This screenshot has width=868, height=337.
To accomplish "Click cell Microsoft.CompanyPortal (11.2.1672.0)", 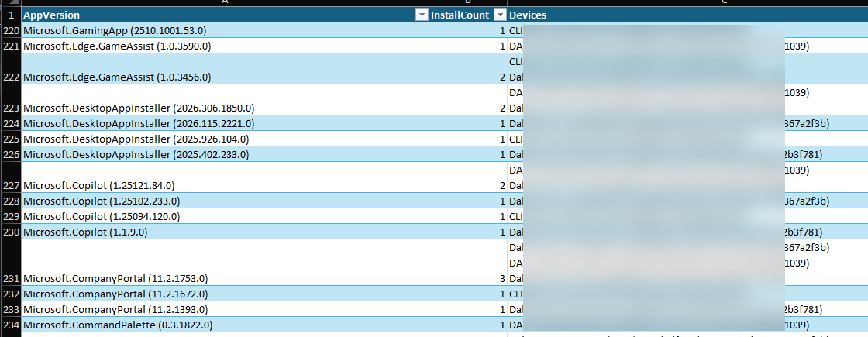I will pyautogui.click(x=226, y=294).
